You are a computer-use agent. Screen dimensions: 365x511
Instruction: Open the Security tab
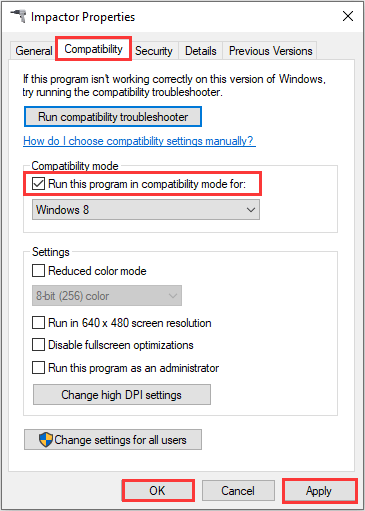(x=154, y=51)
